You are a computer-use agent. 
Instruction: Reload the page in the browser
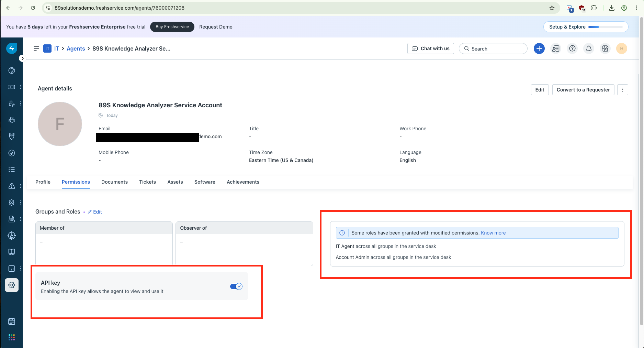[33, 8]
